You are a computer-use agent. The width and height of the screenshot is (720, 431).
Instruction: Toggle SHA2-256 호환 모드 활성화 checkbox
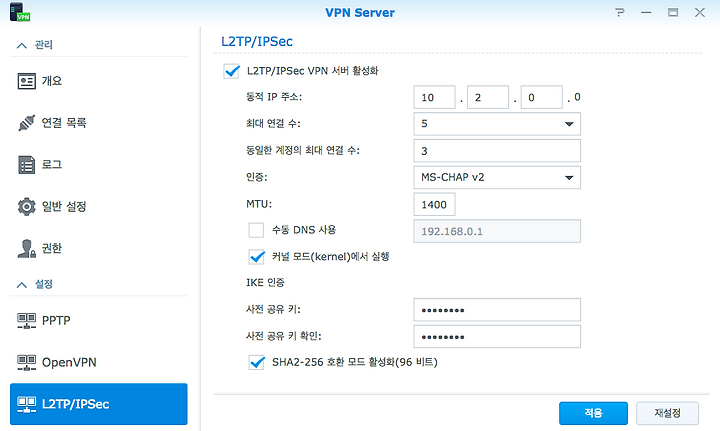coord(256,362)
